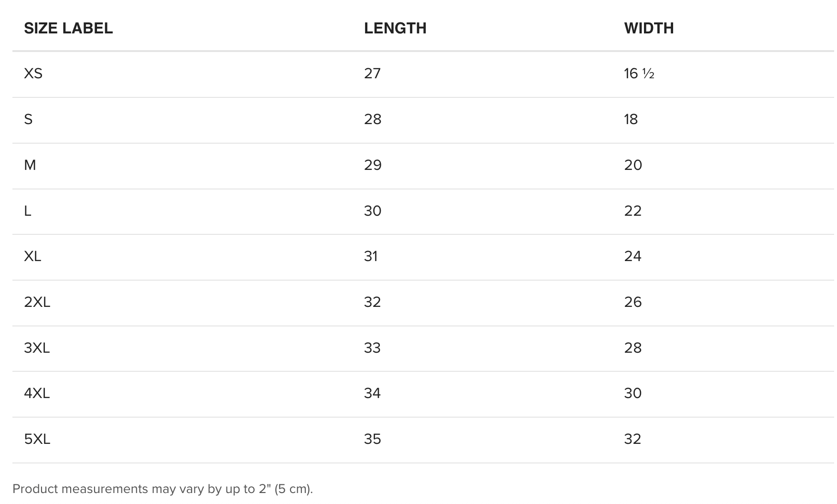Click the 5XL width value 32
Screen dimensions: 837x504
coord(633,439)
